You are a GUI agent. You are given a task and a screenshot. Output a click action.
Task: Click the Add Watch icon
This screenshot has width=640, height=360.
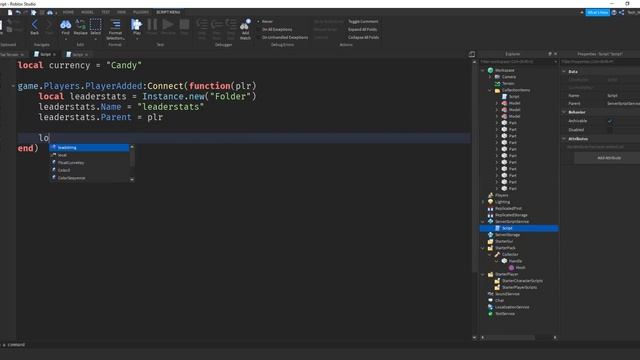(245, 25)
